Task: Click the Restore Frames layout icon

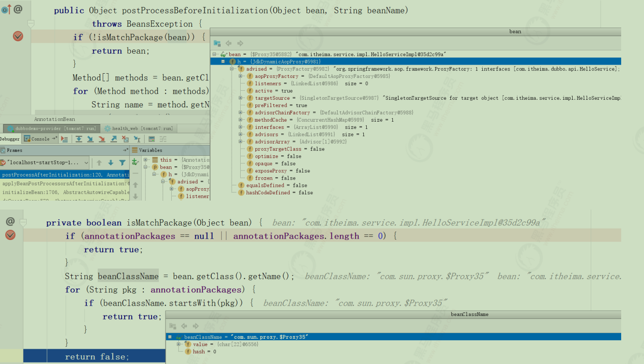Action: click(126, 150)
